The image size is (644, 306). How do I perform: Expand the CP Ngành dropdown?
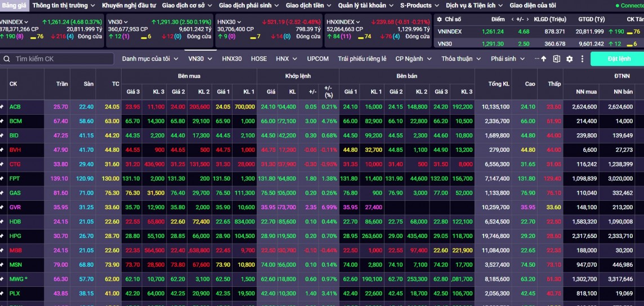tap(412, 58)
